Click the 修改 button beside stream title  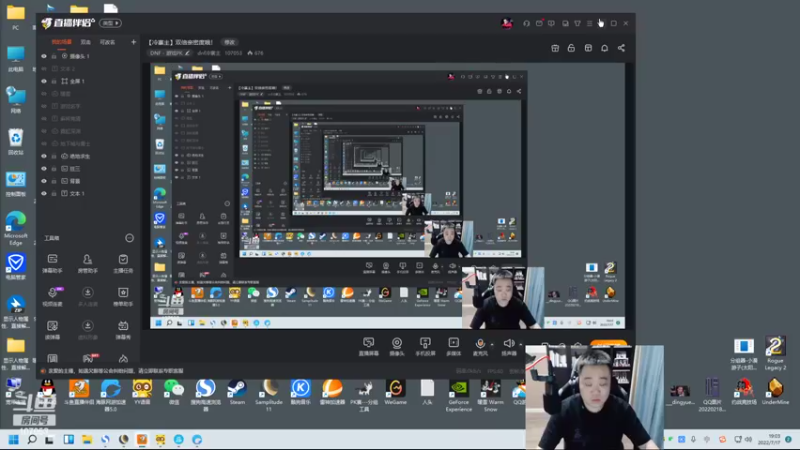click(x=230, y=42)
